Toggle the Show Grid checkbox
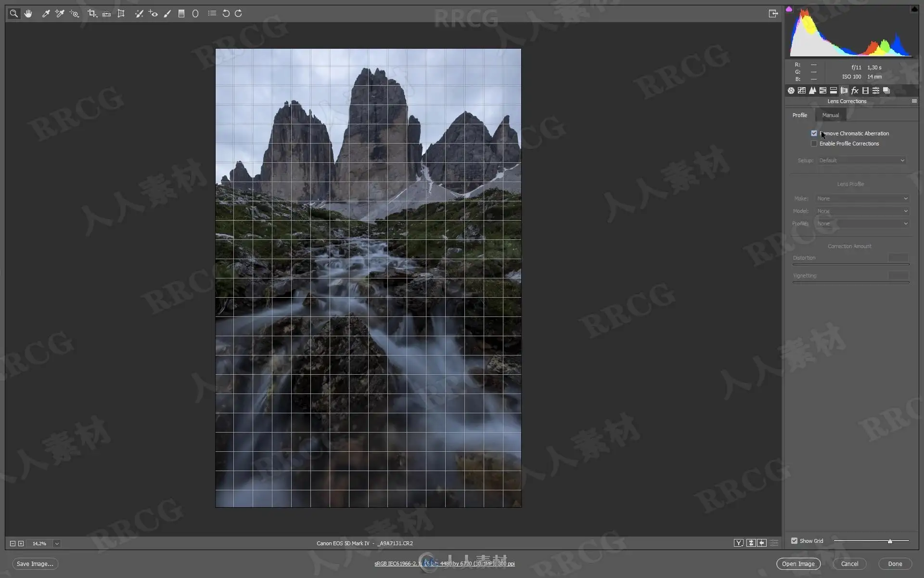This screenshot has height=578, width=924. 794,541
